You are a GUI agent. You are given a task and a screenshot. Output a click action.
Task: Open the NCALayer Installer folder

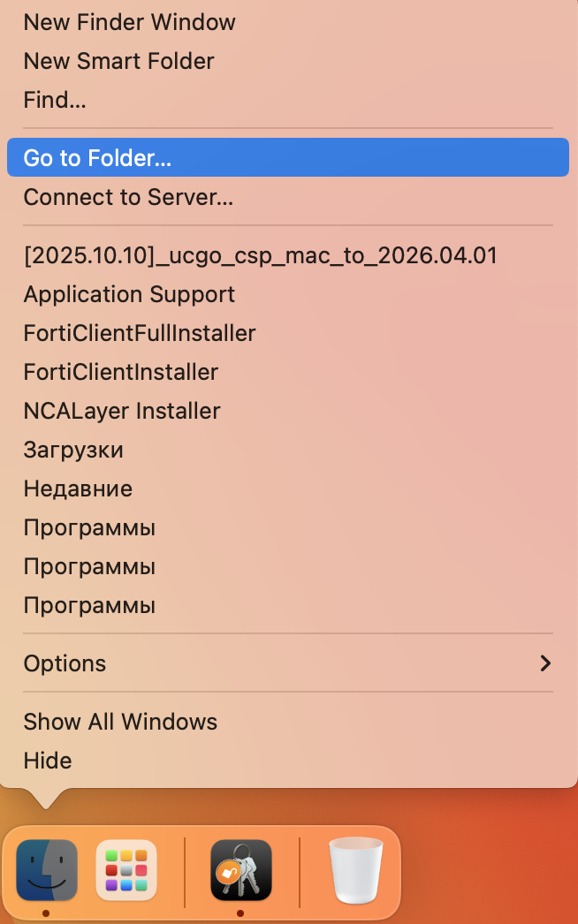tap(122, 411)
